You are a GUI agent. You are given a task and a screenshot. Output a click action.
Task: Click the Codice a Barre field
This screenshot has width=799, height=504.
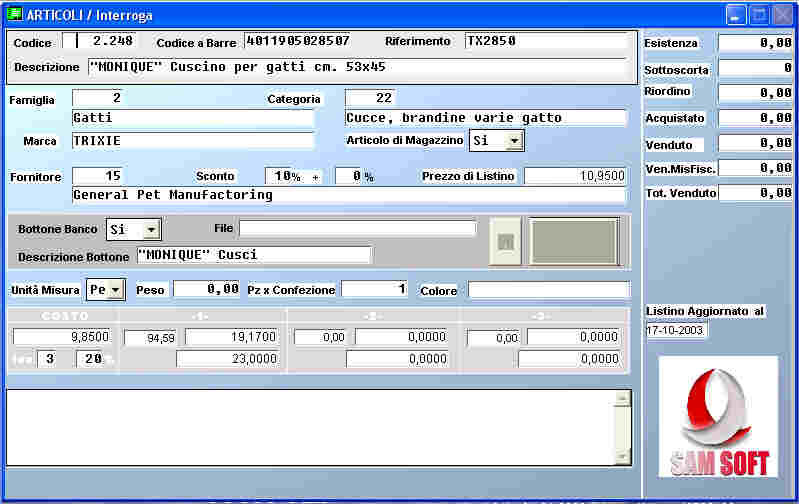pyautogui.click(x=298, y=41)
